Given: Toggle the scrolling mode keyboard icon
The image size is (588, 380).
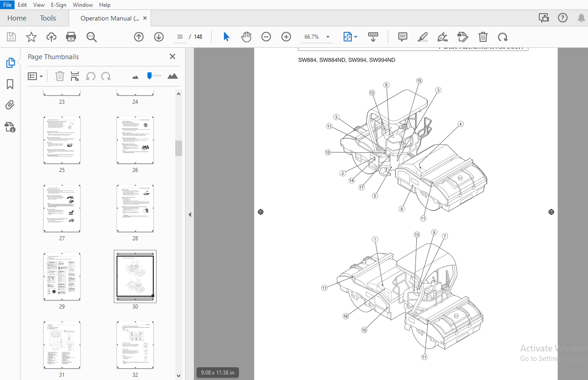Looking at the screenshot, I should [373, 37].
